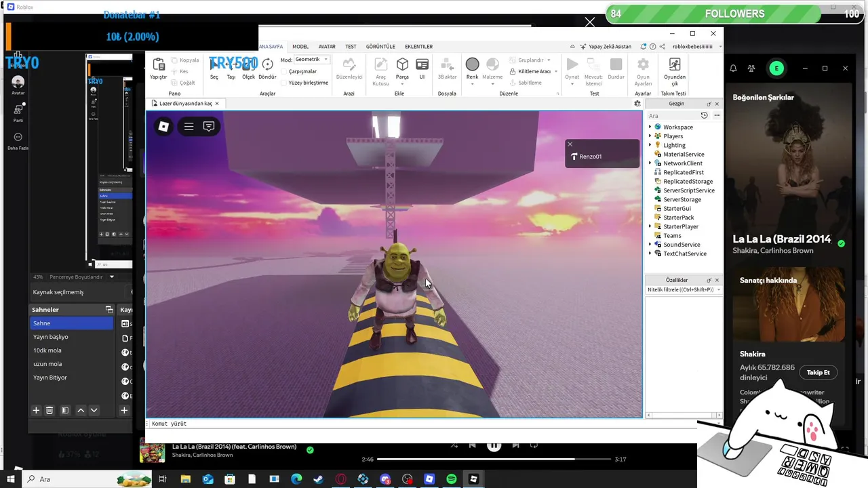Expand the Gruplandır dropdown
Viewport: 868px width, 488px height.
coord(549,60)
